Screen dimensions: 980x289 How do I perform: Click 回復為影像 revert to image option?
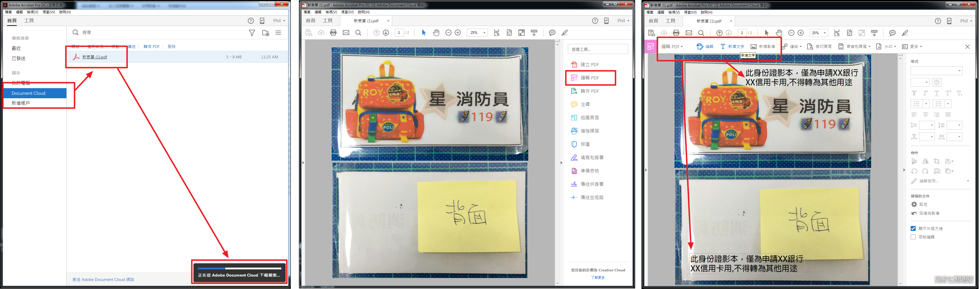click(925, 213)
